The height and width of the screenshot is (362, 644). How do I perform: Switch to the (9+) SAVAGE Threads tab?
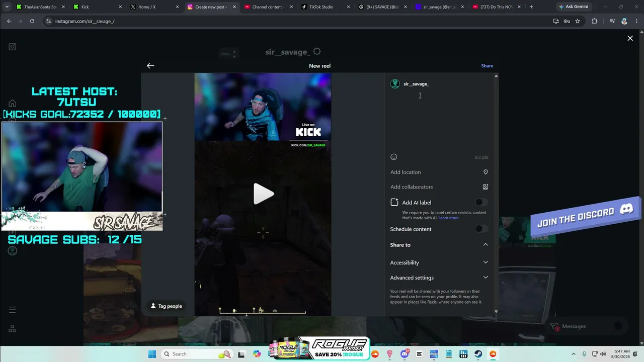(383, 7)
